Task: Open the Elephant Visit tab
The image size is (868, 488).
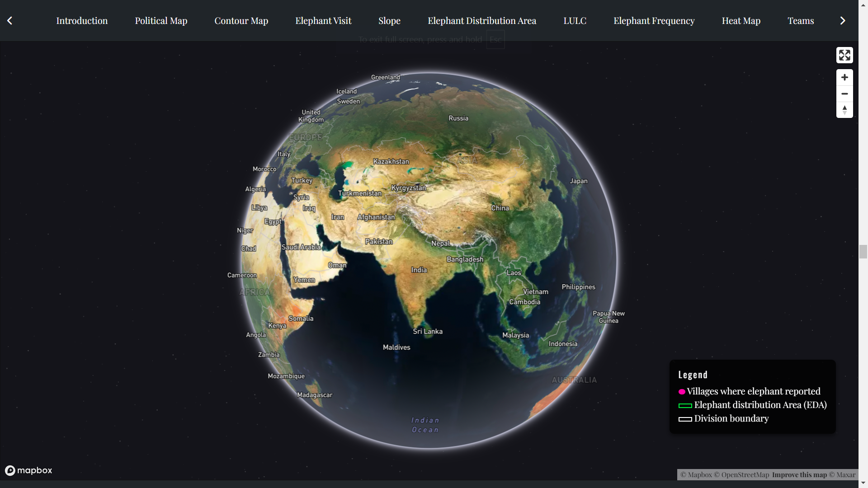Action: click(323, 21)
